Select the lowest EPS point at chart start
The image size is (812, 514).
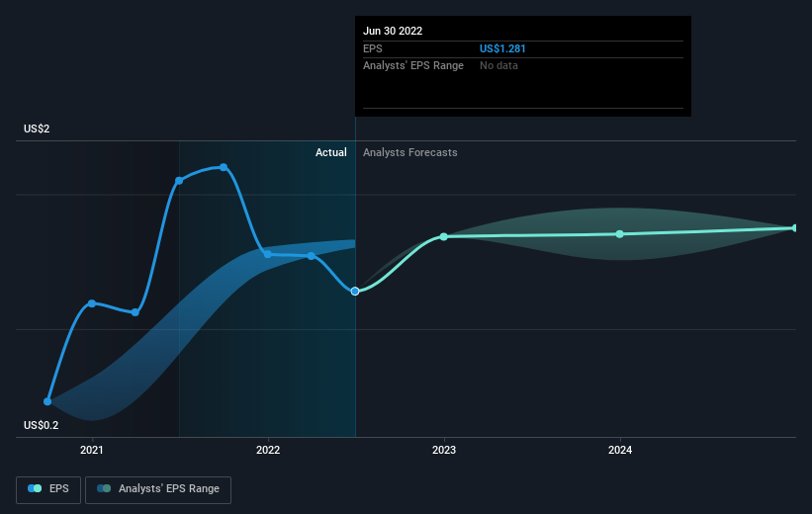tap(47, 401)
